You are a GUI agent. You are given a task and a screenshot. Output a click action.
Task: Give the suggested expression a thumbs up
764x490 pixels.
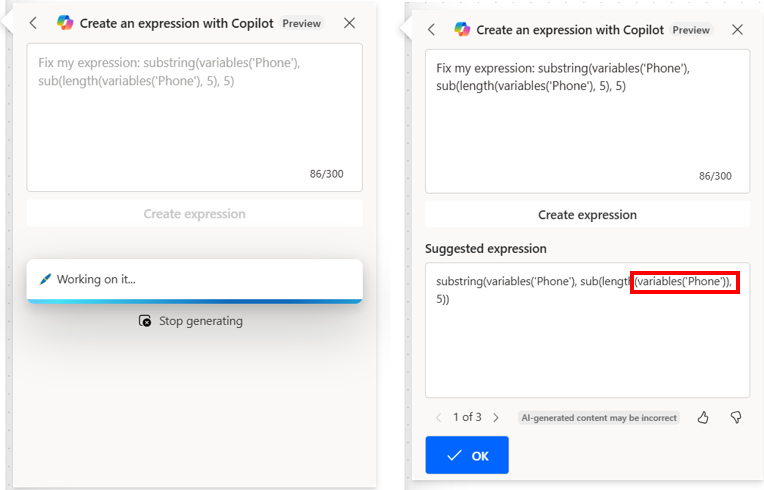pyautogui.click(x=703, y=417)
